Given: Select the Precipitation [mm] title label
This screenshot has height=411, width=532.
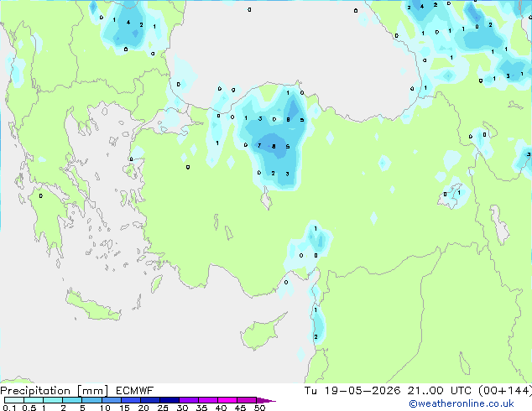Looking at the screenshot, I should tap(55, 391).
